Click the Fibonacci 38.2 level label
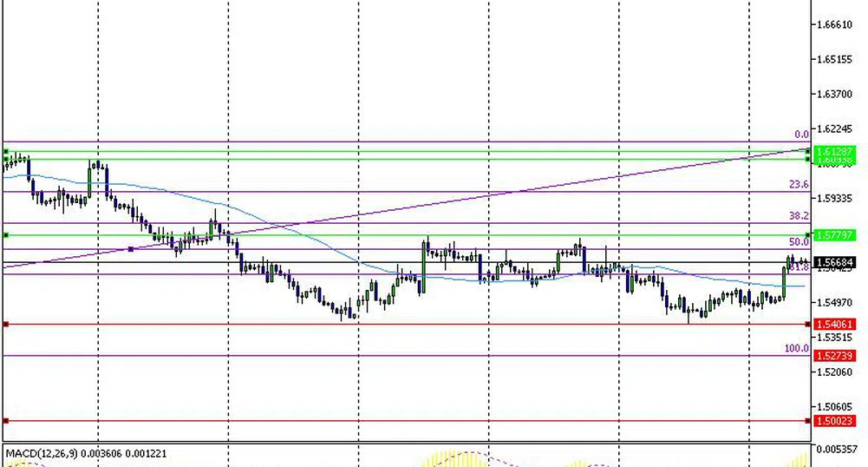 (x=798, y=215)
